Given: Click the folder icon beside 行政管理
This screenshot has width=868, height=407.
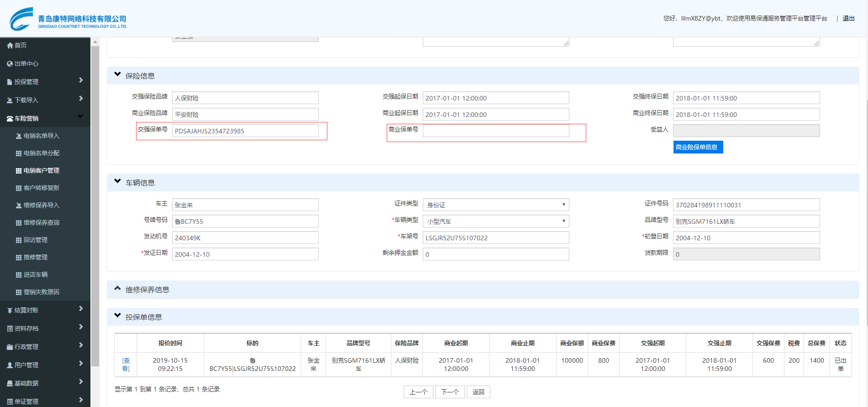Looking at the screenshot, I should 10,347.
